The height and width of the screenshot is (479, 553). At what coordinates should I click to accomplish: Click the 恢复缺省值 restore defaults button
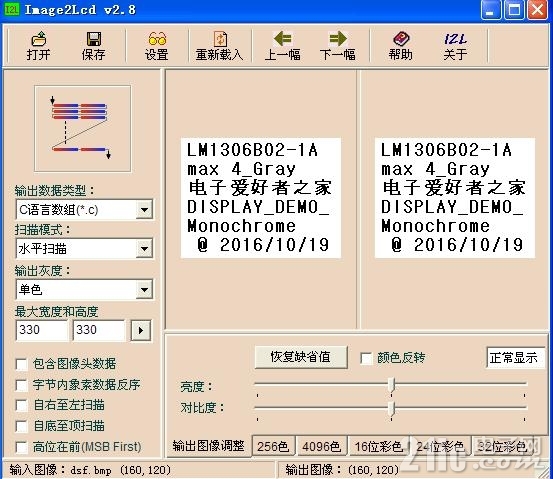pyautogui.click(x=301, y=357)
